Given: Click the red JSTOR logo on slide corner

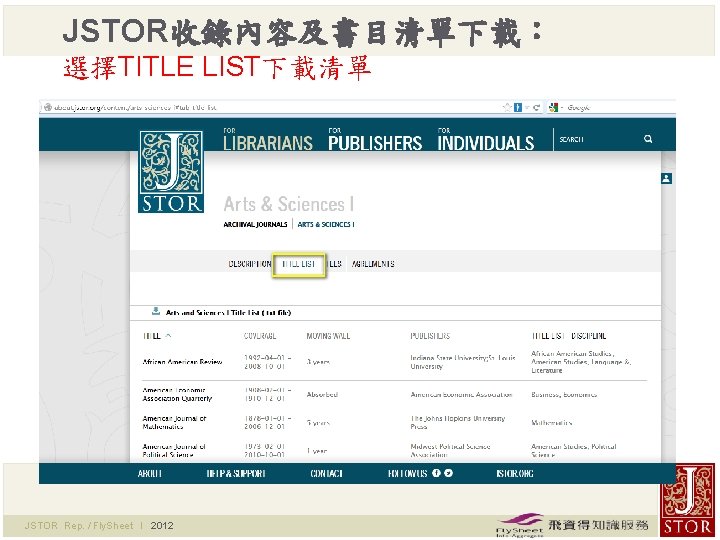Looking at the screenshot, I should 688,501.
